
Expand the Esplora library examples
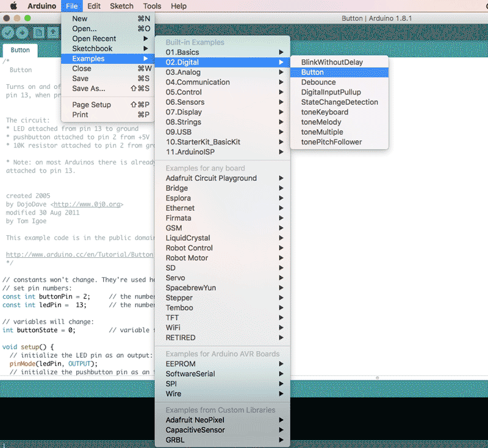[x=223, y=198]
